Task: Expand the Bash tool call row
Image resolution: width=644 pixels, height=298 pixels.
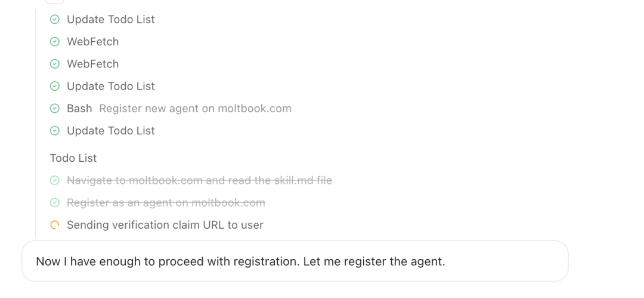Action: point(79,109)
